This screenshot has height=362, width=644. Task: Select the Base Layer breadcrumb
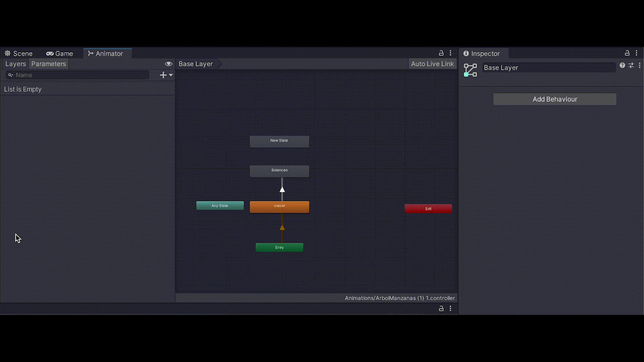click(196, 64)
